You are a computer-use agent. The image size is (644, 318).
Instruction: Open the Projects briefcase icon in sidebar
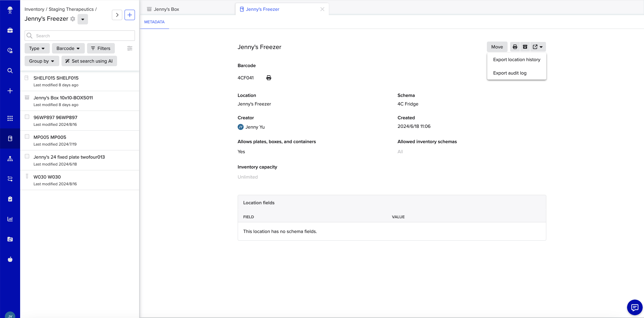10,30
